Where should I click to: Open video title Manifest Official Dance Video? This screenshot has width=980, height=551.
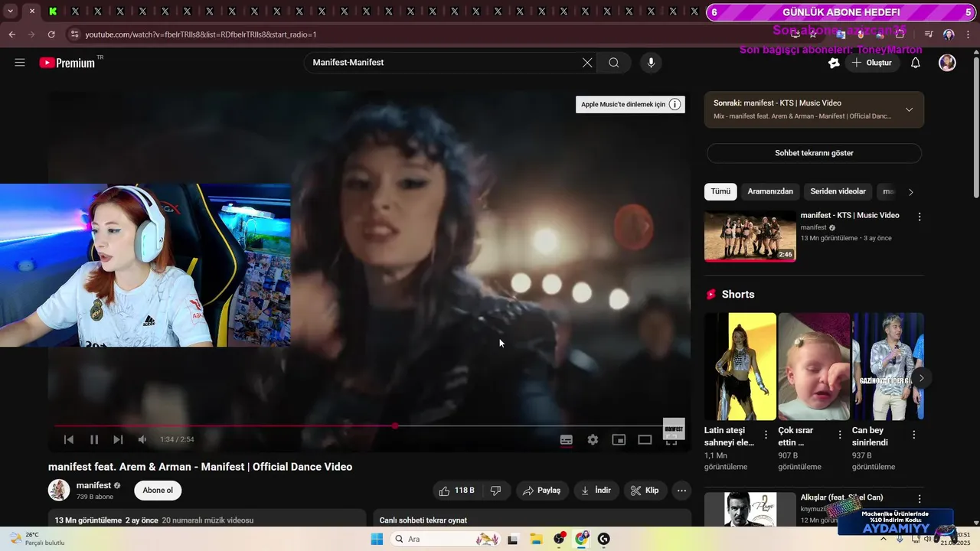201,467
